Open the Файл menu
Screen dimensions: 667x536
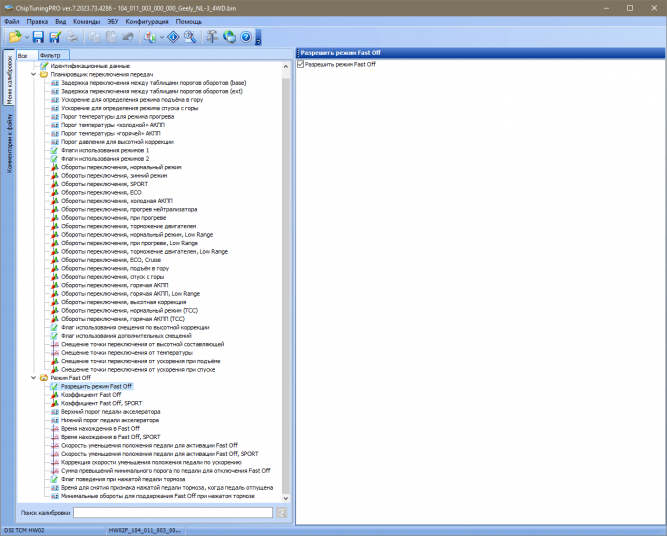coord(12,21)
